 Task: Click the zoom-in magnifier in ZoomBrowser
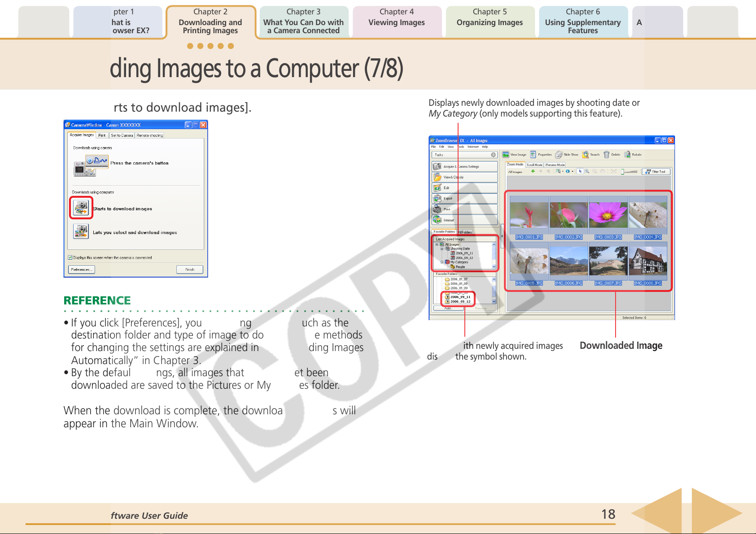click(587, 171)
